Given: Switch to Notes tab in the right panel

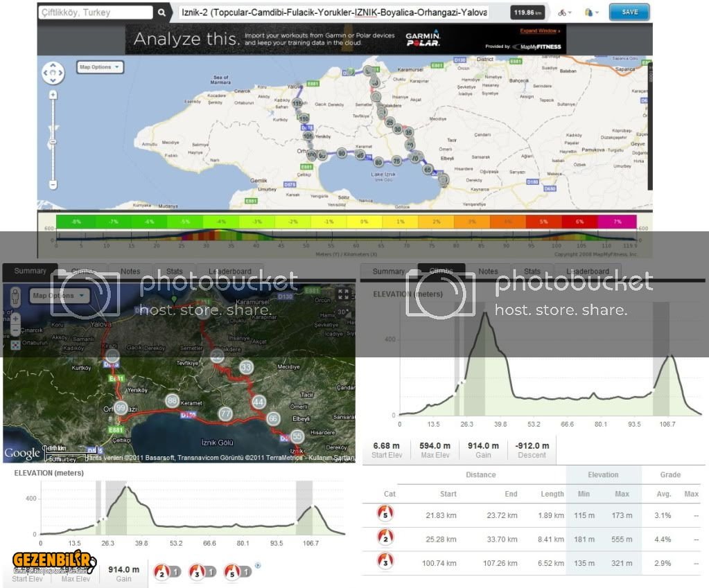Looking at the screenshot, I should (489, 271).
